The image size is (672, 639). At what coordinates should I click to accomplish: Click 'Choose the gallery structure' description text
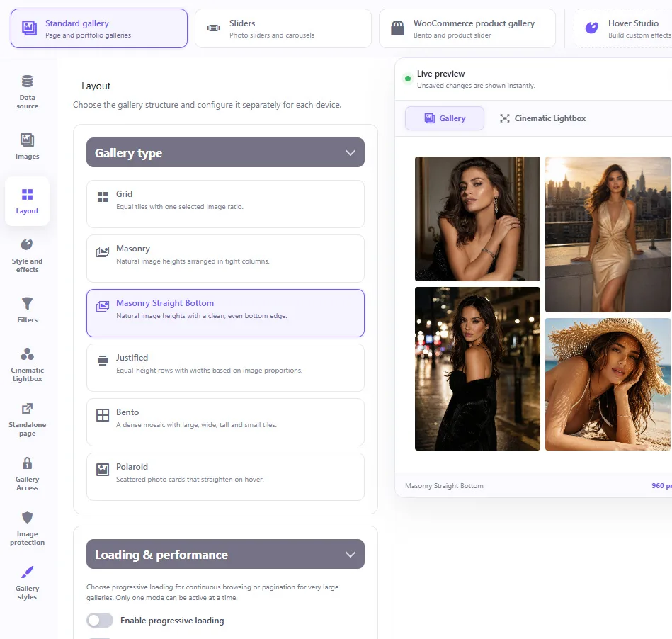pyautogui.click(x=207, y=105)
